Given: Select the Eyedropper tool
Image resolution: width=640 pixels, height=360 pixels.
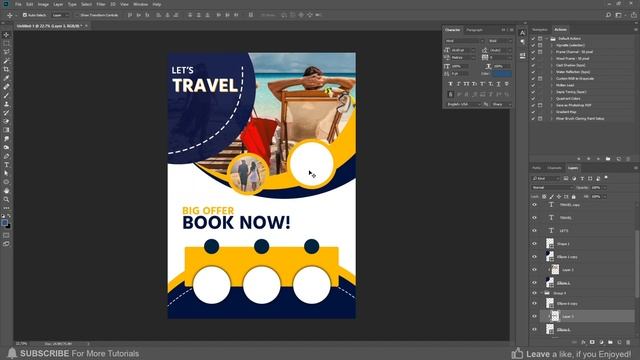Looking at the screenshot, I should [6, 78].
